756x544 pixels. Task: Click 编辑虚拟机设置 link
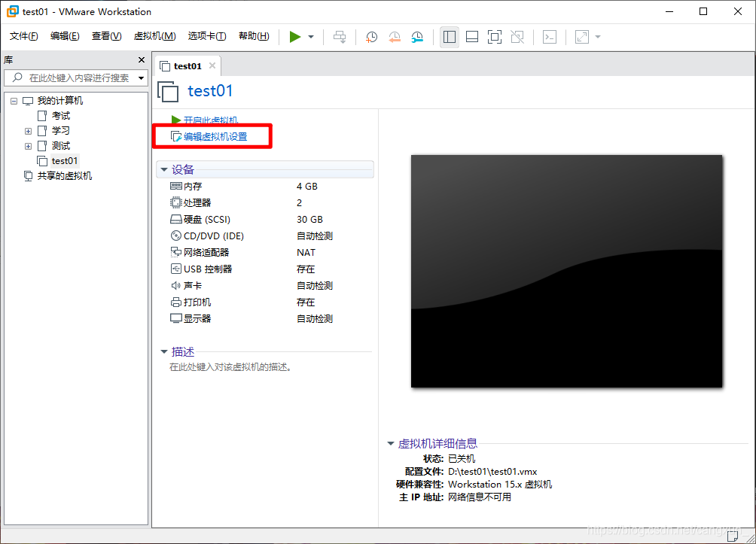[215, 137]
